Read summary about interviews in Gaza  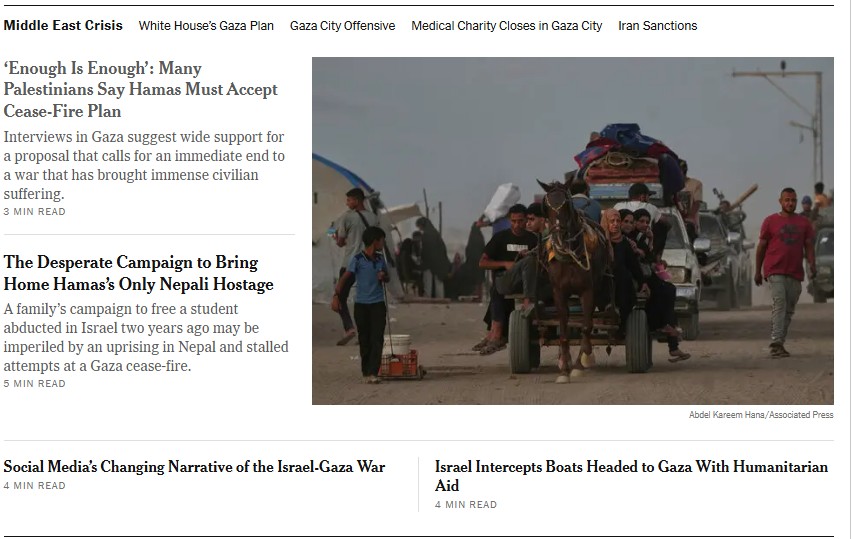point(144,165)
